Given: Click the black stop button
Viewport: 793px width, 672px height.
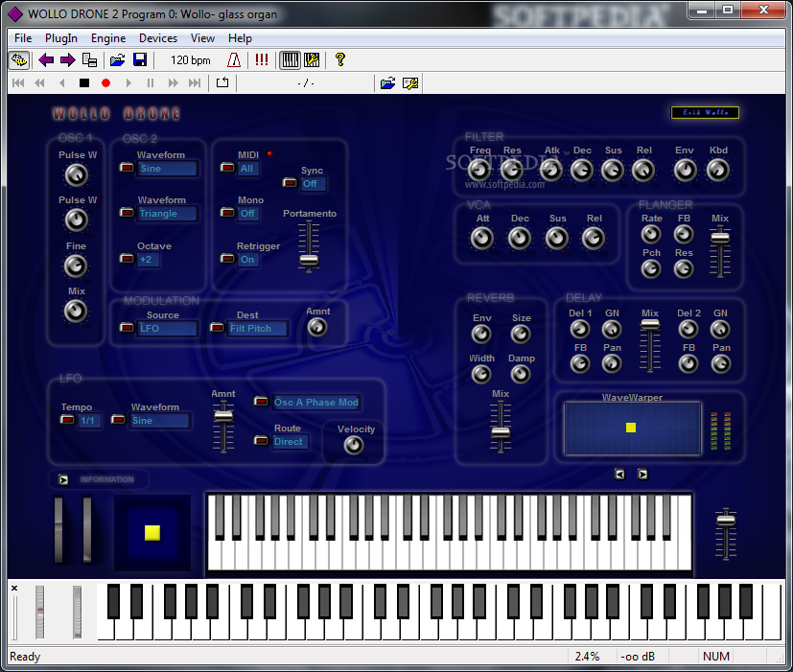Looking at the screenshot, I should point(84,83).
